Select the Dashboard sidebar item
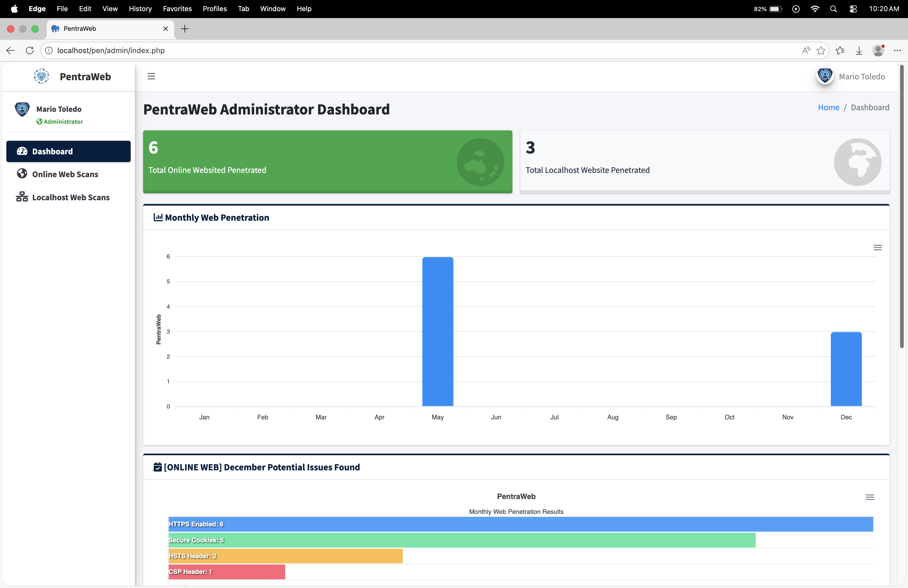This screenshot has width=908, height=588. click(x=68, y=151)
